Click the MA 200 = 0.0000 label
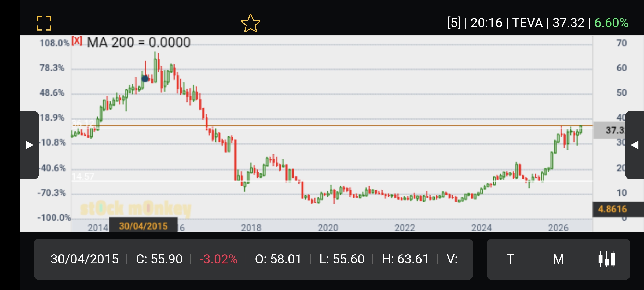The height and width of the screenshot is (290, 644). pyautogui.click(x=139, y=42)
